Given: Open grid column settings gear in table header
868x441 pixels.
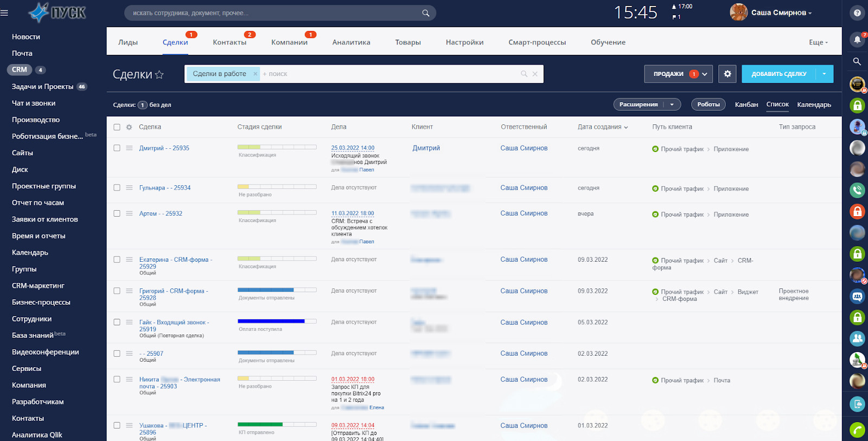Looking at the screenshot, I should (129, 127).
